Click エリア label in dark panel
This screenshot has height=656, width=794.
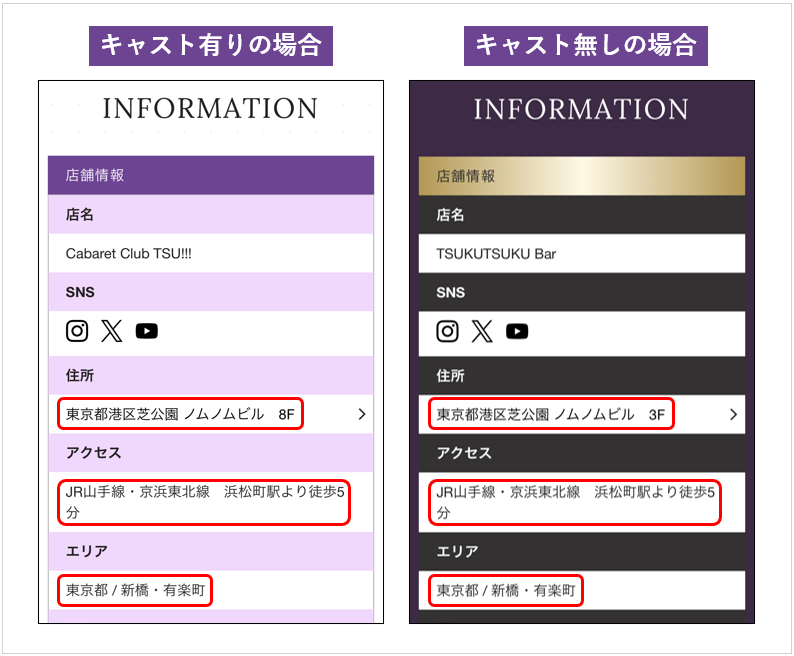pyautogui.click(x=457, y=552)
